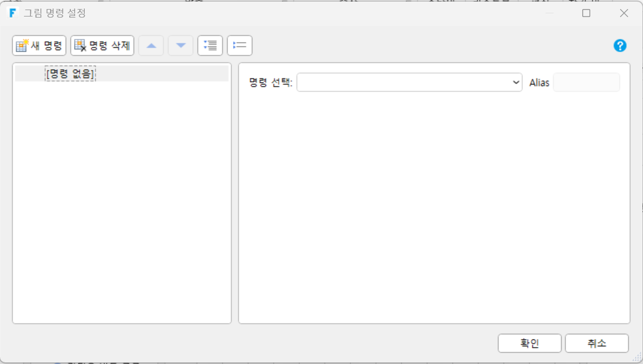643x364 pixels.
Task: Open help via the blue question mark
Action: coord(620,46)
